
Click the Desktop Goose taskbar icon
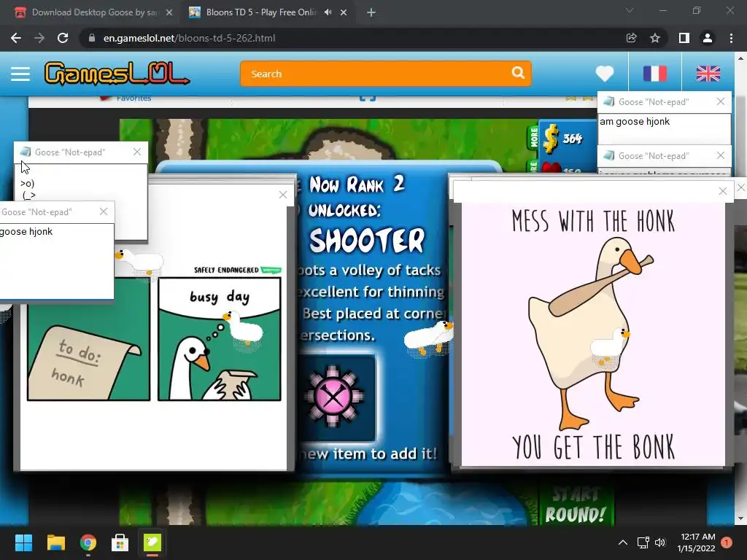tap(152, 542)
